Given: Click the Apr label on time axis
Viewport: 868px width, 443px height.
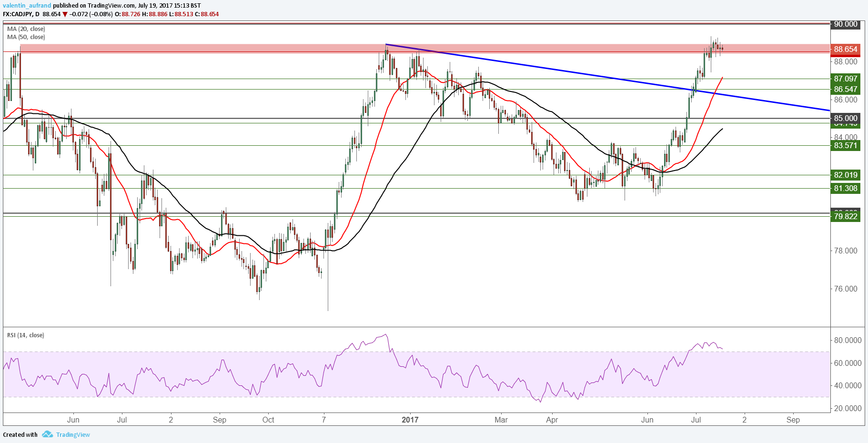Looking at the screenshot, I should 552,420.
